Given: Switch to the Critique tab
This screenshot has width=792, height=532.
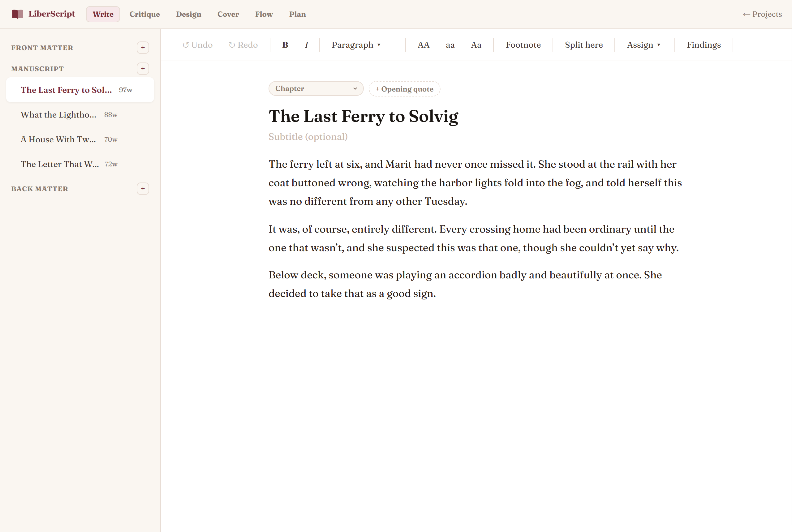Looking at the screenshot, I should click(x=144, y=14).
